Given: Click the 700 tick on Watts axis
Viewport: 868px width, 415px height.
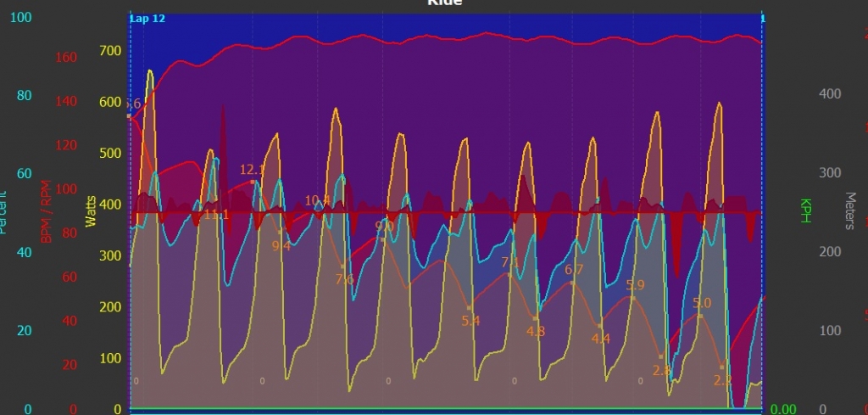Looking at the screenshot, I should 112,51.
